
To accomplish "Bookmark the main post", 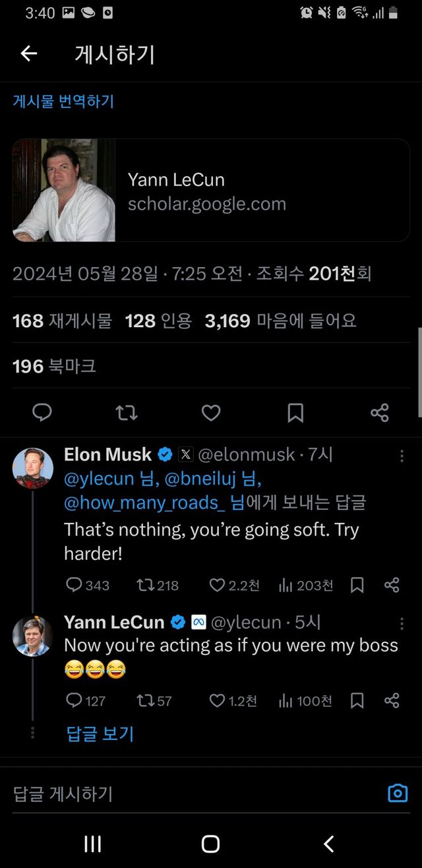I will point(295,413).
